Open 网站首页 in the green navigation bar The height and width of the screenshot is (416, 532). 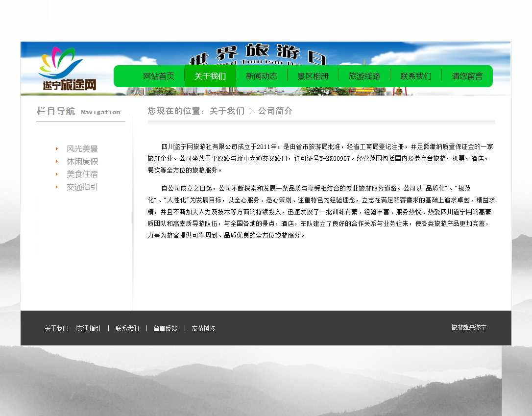coord(158,76)
